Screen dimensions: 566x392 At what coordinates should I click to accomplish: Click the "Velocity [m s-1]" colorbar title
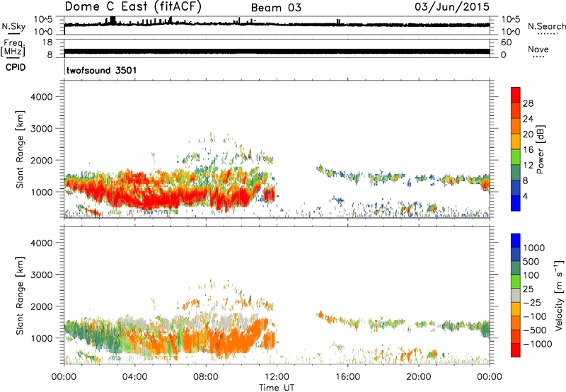pos(559,295)
